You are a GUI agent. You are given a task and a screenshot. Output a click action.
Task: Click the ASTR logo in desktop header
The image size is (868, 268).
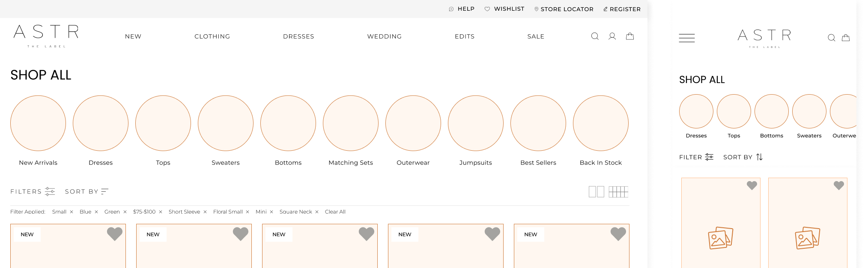click(46, 36)
